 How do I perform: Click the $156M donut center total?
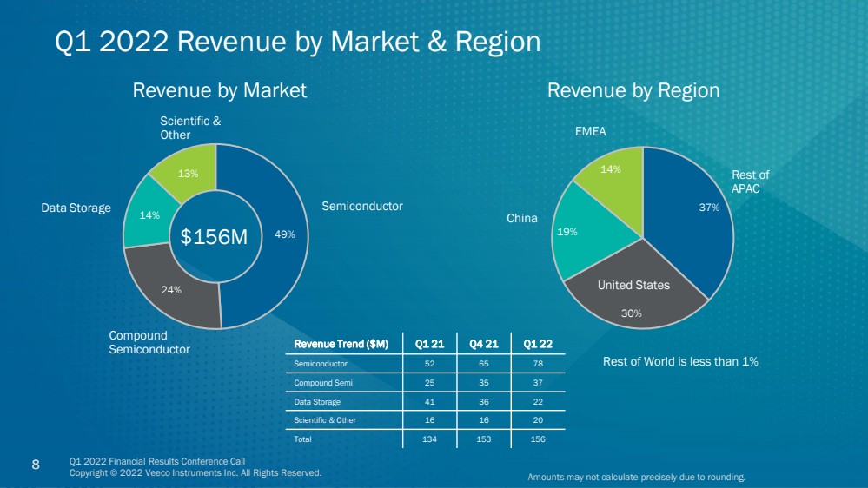pyautogui.click(x=215, y=237)
